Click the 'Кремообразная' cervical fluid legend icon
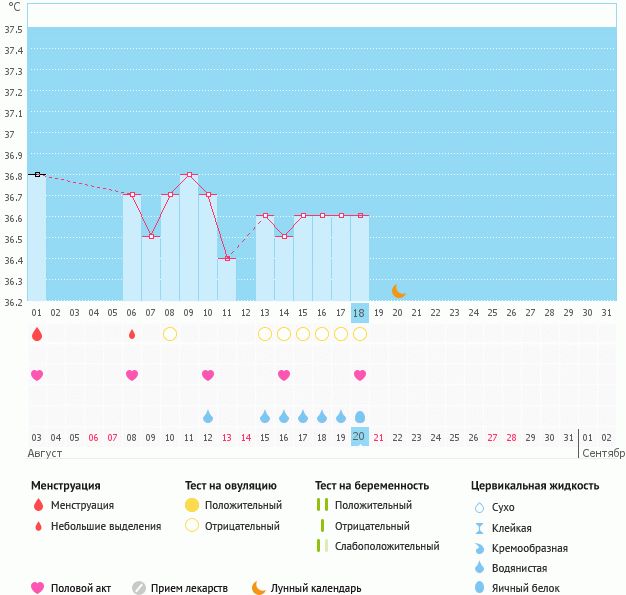626x595 pixels. [x=479, y=547]
